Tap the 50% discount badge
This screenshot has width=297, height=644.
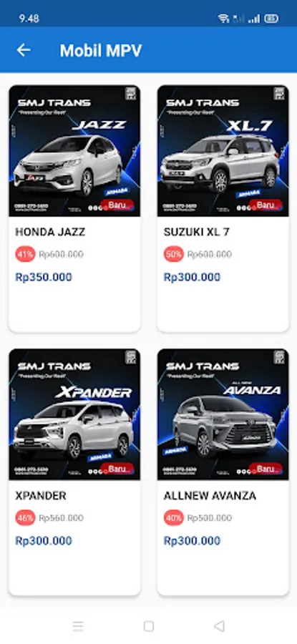pos(174,254)
